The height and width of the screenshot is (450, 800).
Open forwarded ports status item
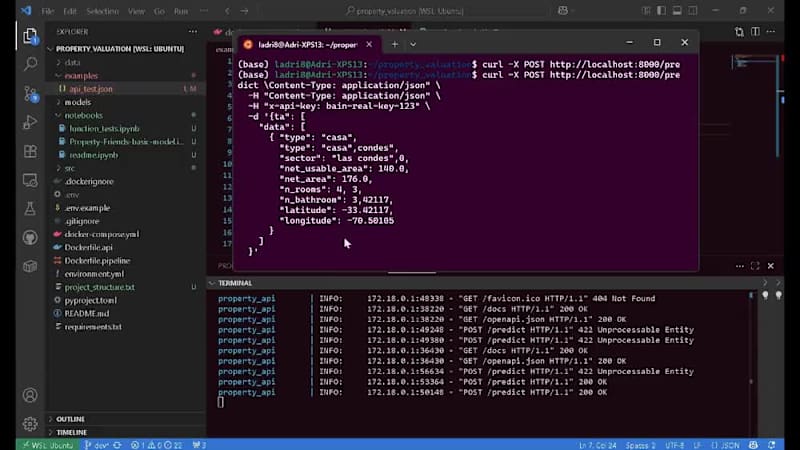coord(199,445)
